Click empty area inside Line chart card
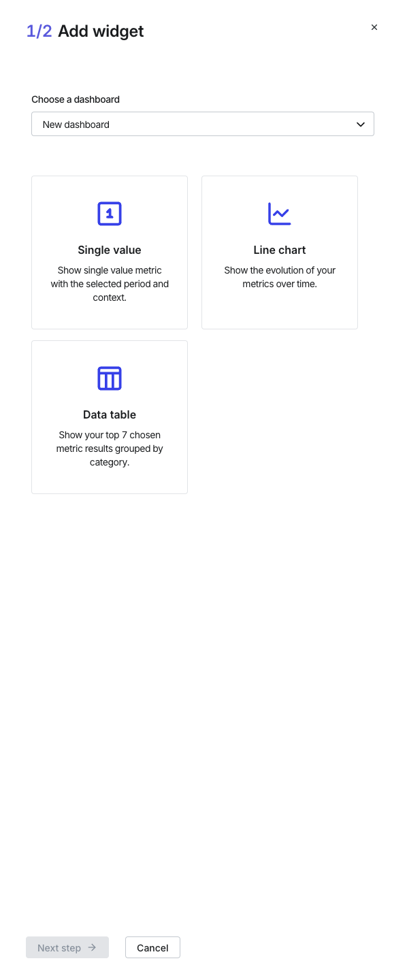Viewport: 407px width, 980px height. (x=280, y=310)
